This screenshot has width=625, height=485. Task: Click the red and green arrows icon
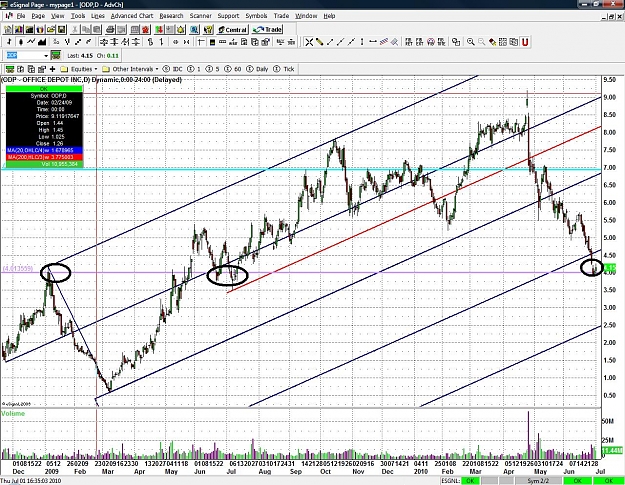(x=159, y=29)
